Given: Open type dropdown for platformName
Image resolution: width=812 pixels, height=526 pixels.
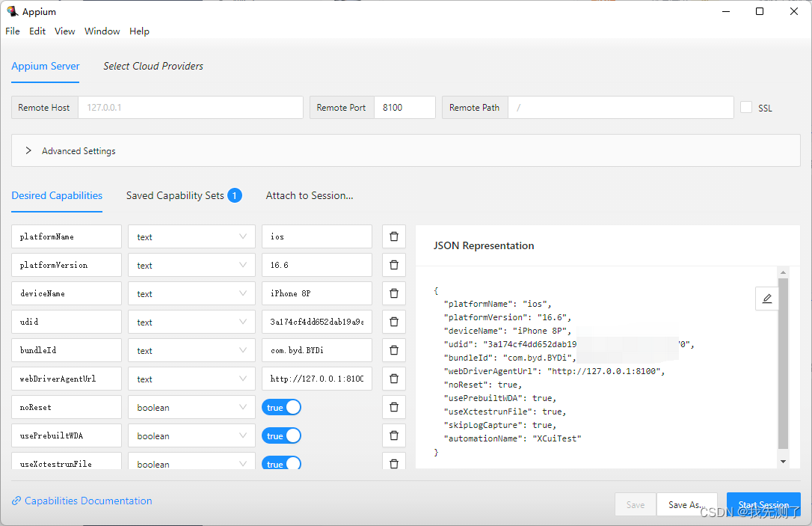Looking at the screenshot, I should point(191,236).
